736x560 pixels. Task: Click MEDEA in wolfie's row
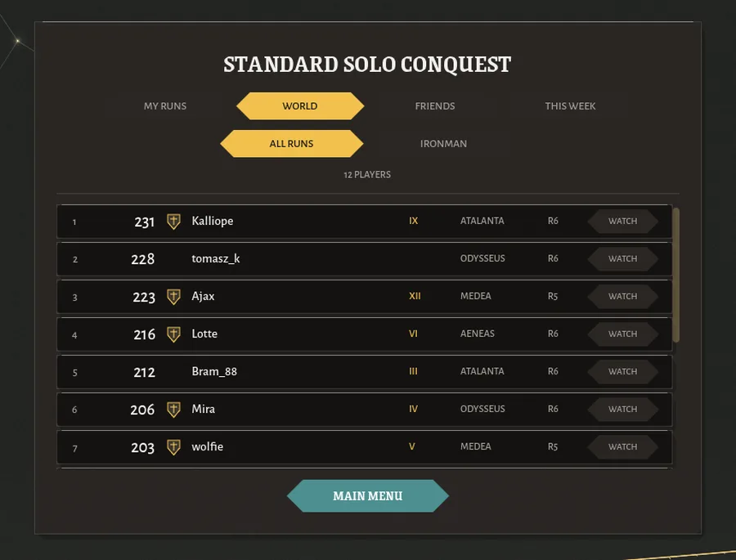point(475,446)
